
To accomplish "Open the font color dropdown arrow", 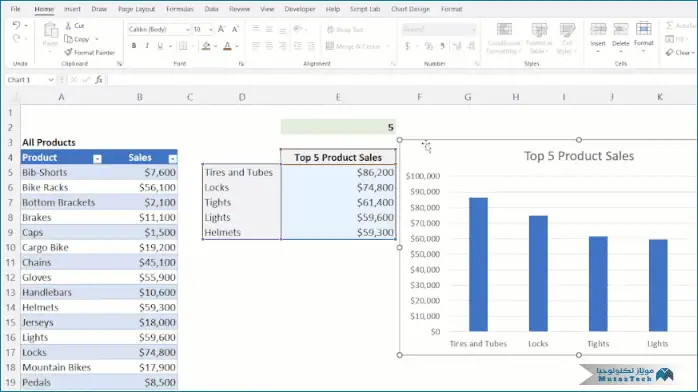I will [237, 46].
